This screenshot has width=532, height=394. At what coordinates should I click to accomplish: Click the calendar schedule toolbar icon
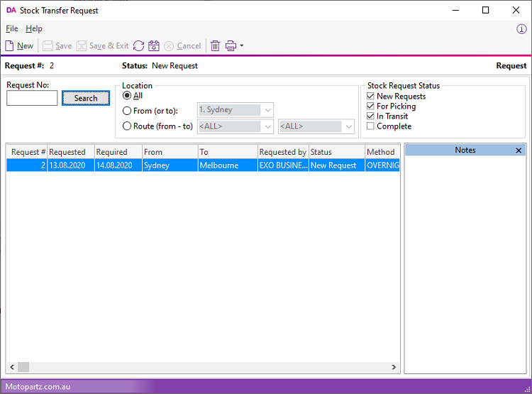click(153, 45)
